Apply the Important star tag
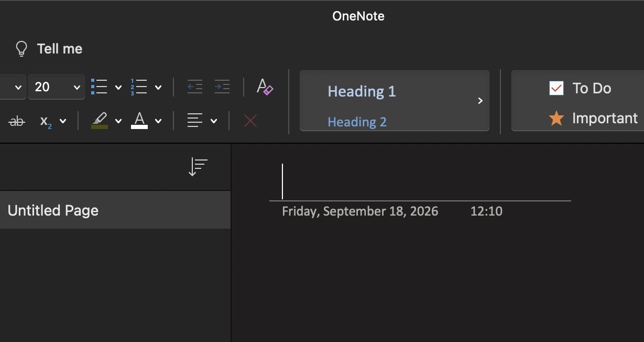Screen dimensions: 644x342 coord(556,119)
